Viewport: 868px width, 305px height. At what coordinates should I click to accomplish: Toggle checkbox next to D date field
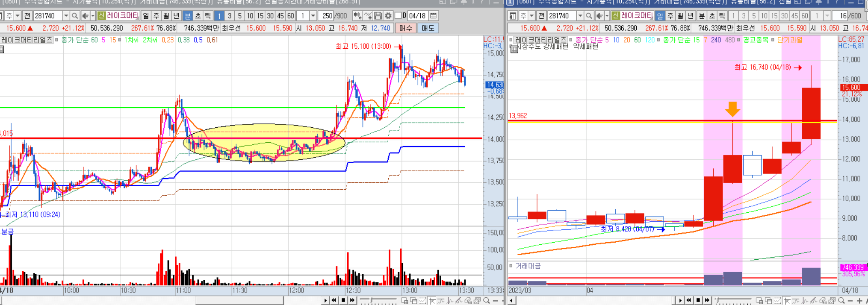pos(398,16)
